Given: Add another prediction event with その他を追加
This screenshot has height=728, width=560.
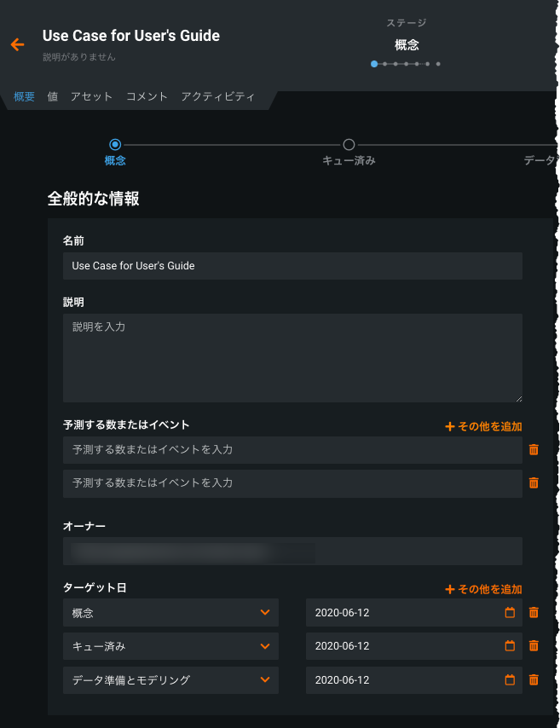Looking at the screenshot, I should click(483, 426).
